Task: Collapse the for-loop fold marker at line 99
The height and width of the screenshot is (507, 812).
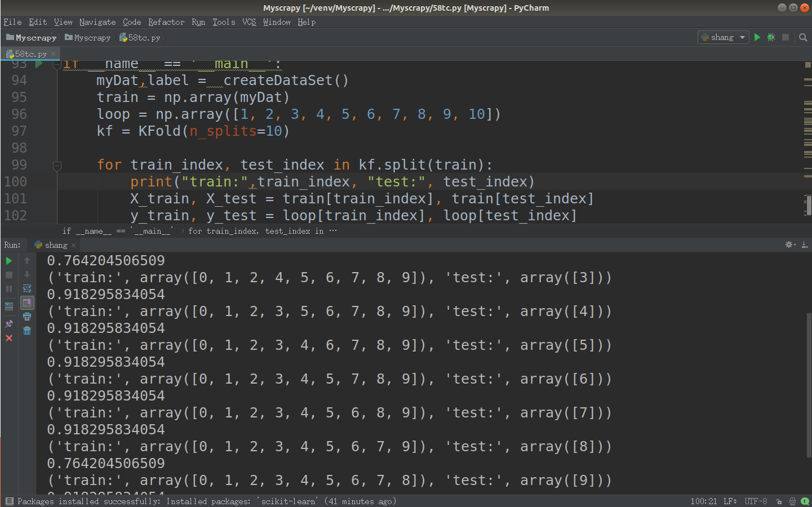Action: coord(57,166)
